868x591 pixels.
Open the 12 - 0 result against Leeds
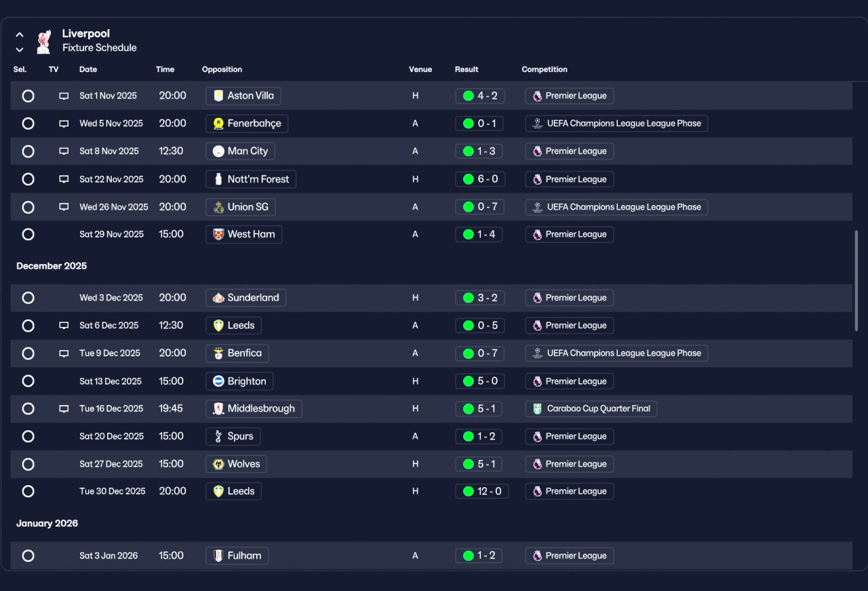coord(481,491)
